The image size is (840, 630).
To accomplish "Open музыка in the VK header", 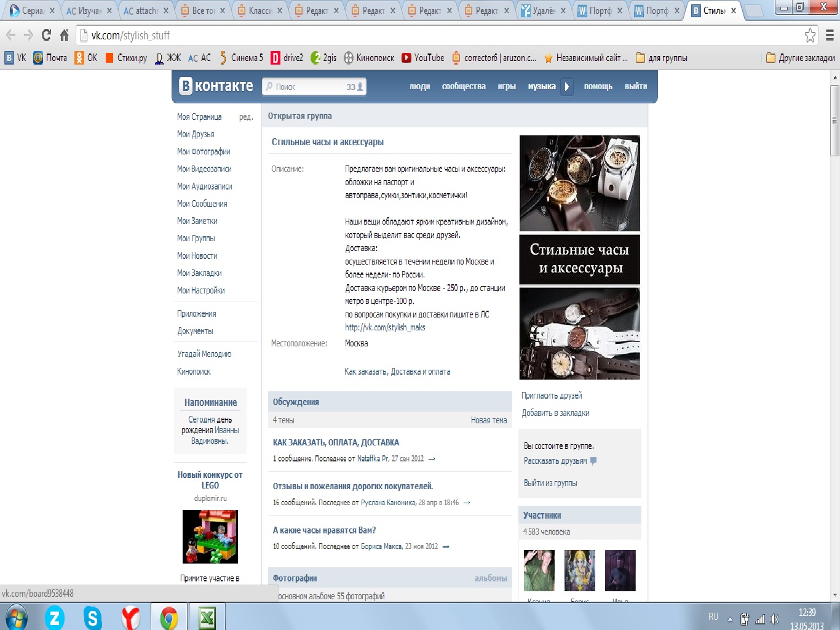I will 542,87.
